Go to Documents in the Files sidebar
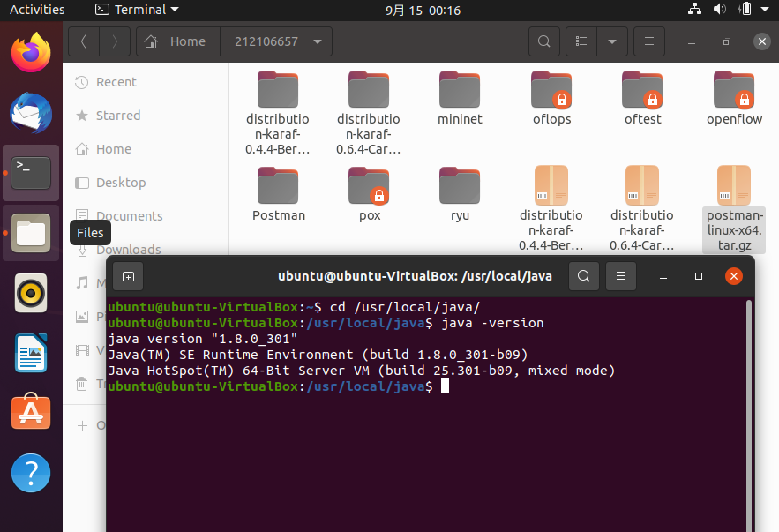The width and height of the screenshot is (779, 532). point(129,216)
